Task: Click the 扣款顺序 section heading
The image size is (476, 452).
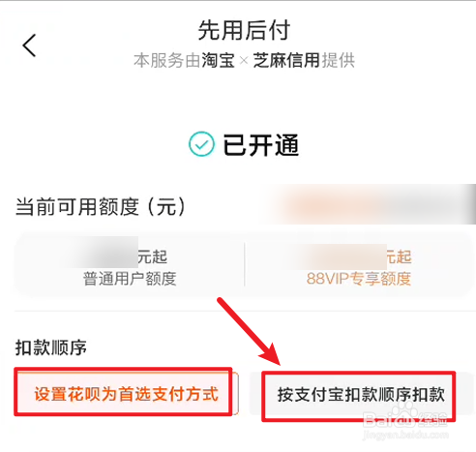Action: (51, 347)
